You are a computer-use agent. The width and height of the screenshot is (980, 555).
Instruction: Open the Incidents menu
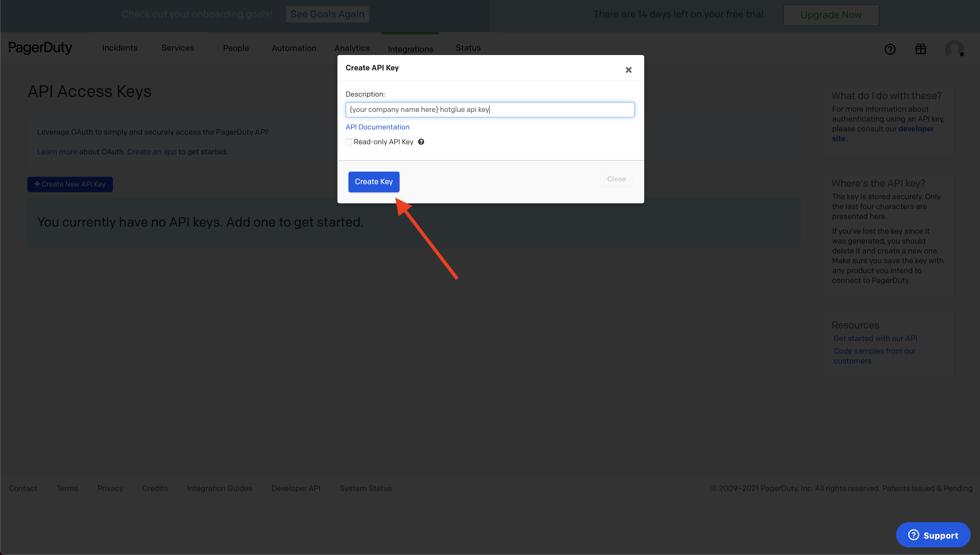pyautogui.click(x=119, y=48)
